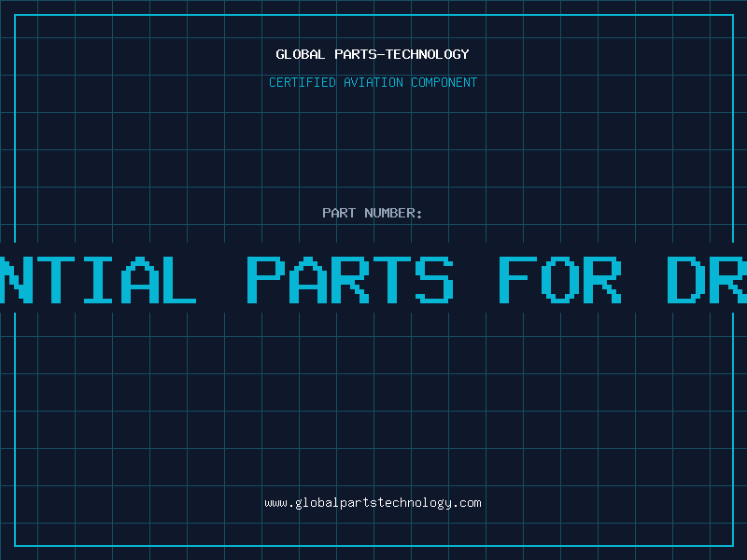Click the PART NUMBER: label
This screenshot has height=560, width=747.
coord(373,213)
